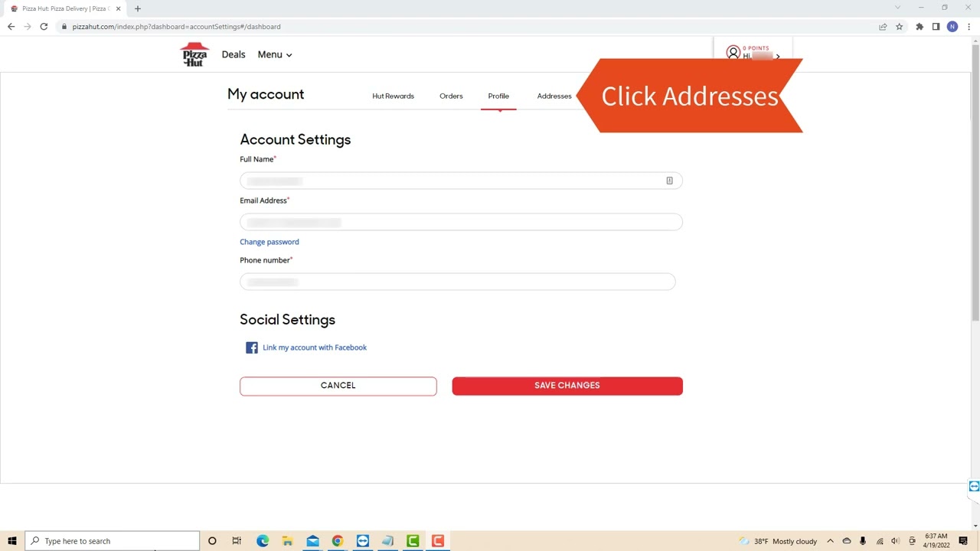Open the Deals page

[234, 54]
